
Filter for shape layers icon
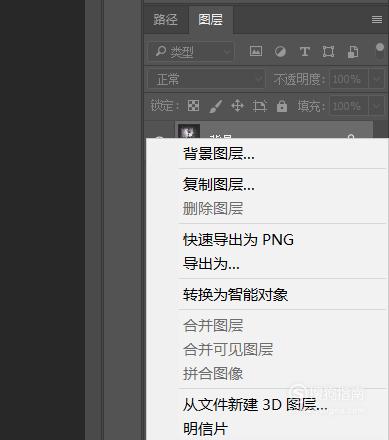(328, 52)
